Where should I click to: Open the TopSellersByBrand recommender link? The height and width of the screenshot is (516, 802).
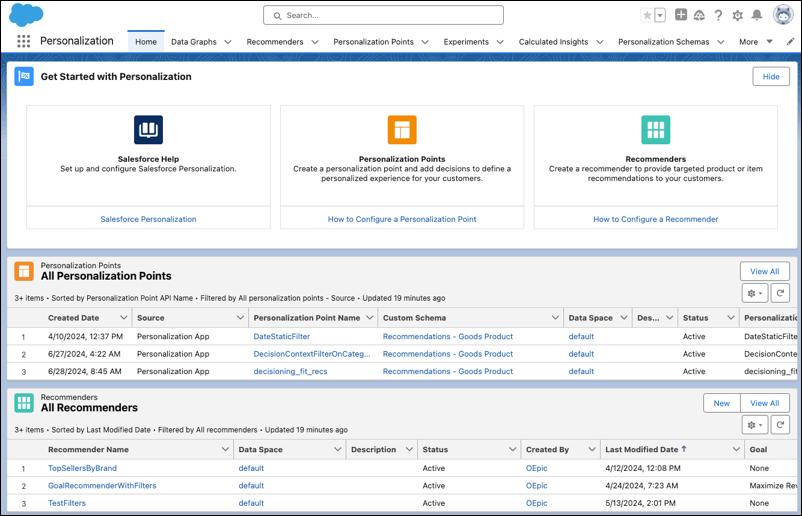point(82,468)
